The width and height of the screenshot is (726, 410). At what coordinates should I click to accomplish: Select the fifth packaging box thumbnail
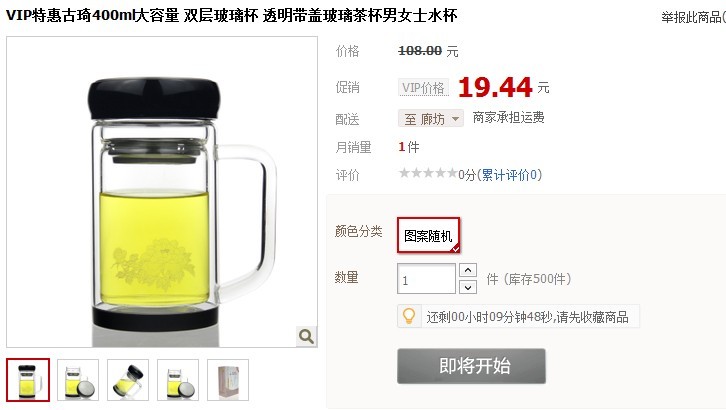pos(228,379)
